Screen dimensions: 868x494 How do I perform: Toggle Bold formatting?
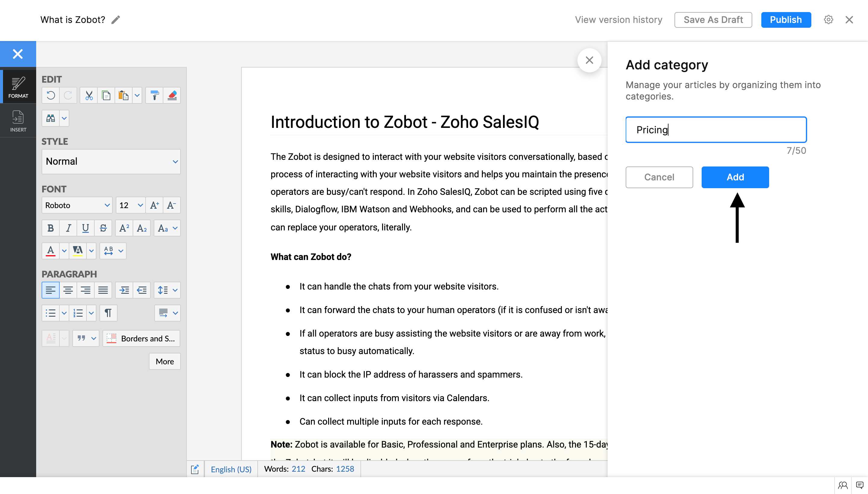coord(51,228)
